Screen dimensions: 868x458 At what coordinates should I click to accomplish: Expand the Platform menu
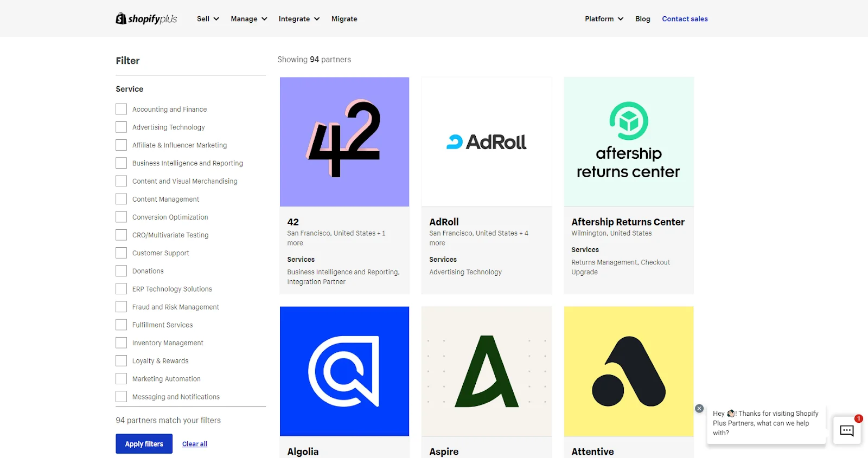[604, 18]
